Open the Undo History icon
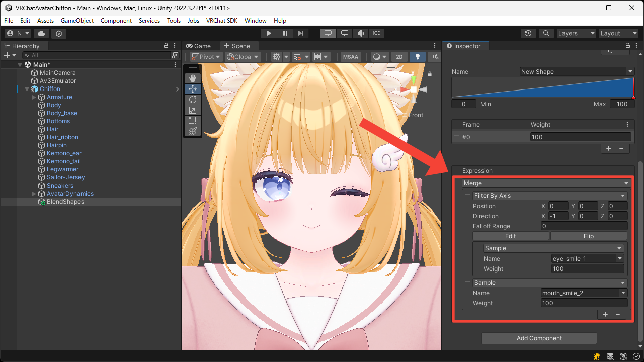 528,33
